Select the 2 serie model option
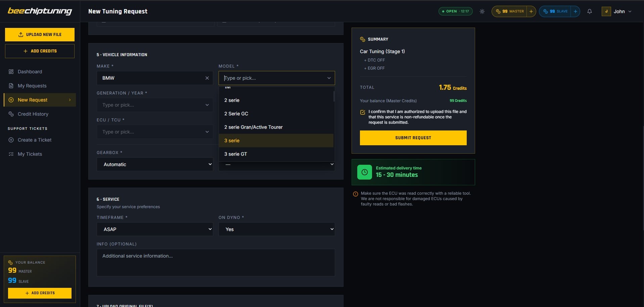 click(276, 100)
